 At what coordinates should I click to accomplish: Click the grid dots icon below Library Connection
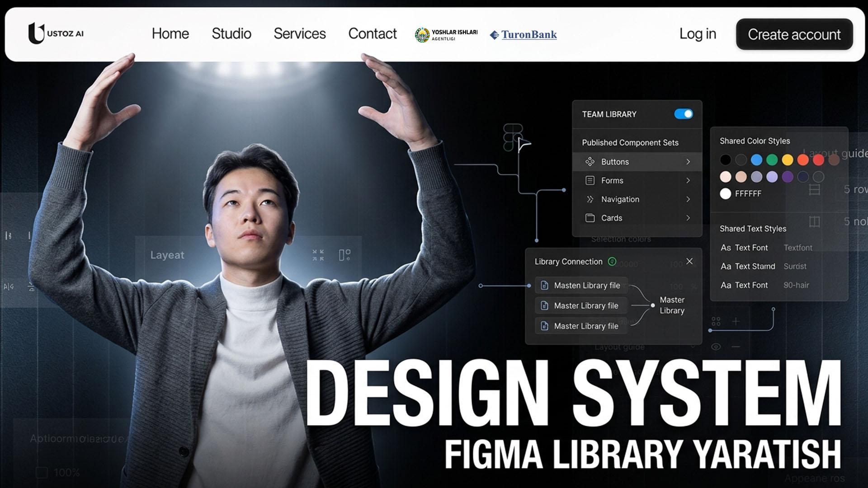coord(716,321)
